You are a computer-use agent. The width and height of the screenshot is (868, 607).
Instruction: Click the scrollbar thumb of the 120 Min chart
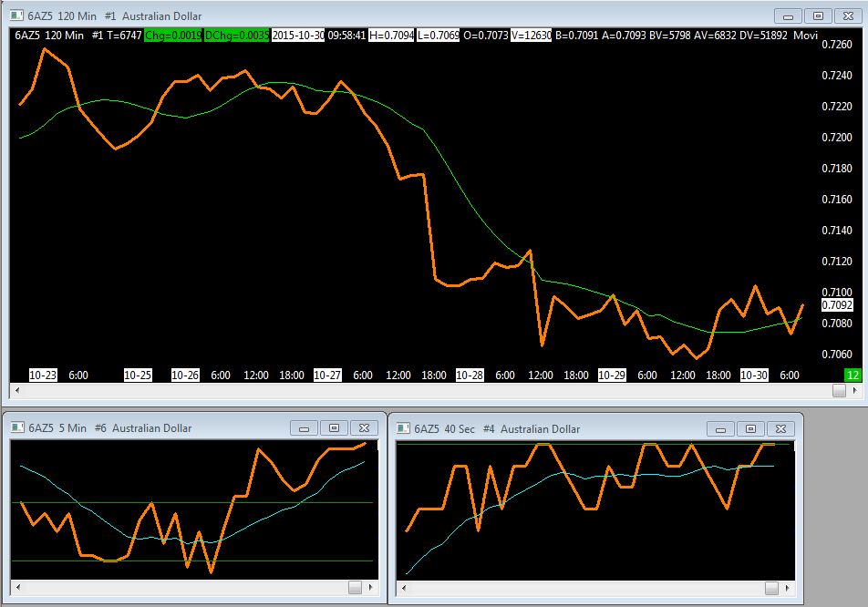[839, 391]
